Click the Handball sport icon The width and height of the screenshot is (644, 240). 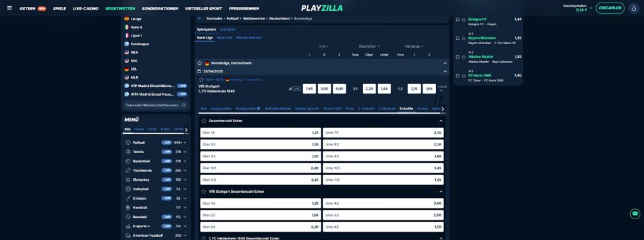pyautogui.click(x=128, y=207)
